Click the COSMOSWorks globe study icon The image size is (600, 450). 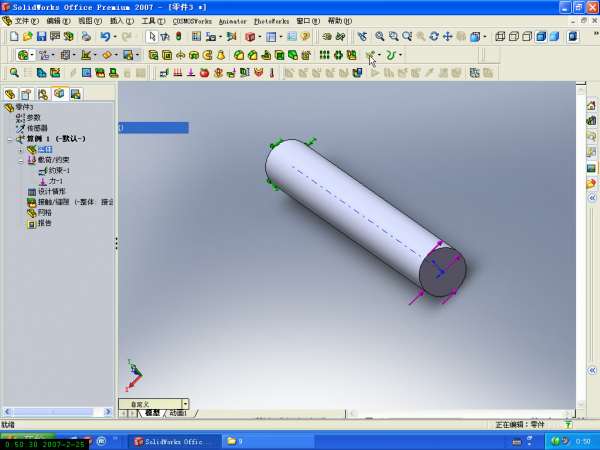click(x=23, y=55)
